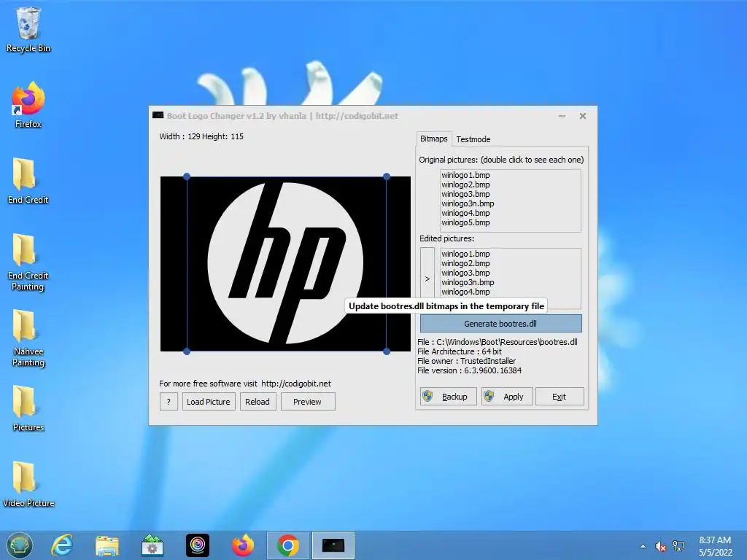Image resolution: width=747 pixels, height=560 pixels.
Task: Open the clock showing 8:37 AM
Action: pos(715,546)
